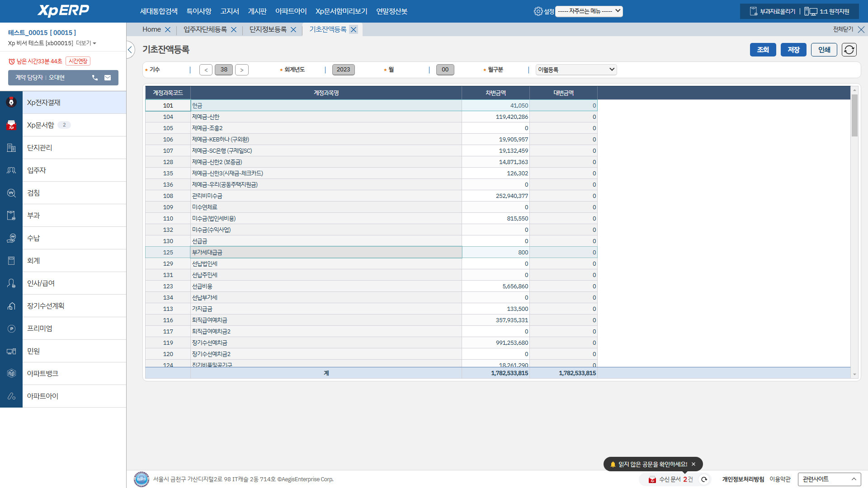This screenshot has width=868, height=488.
Task: Click the 회계년도 2023 field
Action: (343, 70)
